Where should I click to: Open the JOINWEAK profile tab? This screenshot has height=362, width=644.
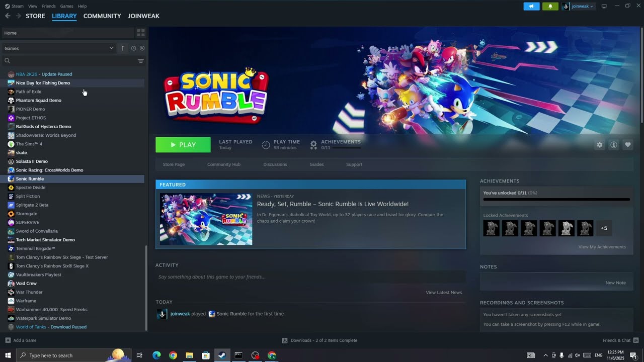(x=143, y=16)
